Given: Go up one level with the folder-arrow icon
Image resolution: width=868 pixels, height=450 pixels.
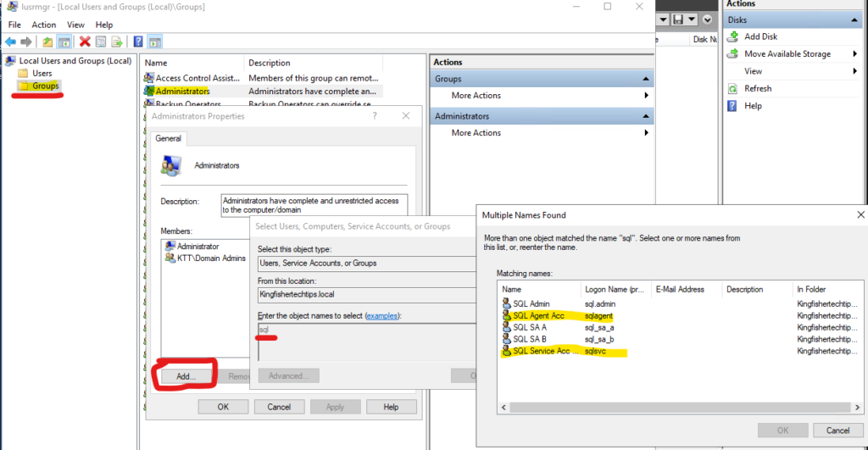Looking at the screenshot, I should pyautogui.click(x=47, y=42).
